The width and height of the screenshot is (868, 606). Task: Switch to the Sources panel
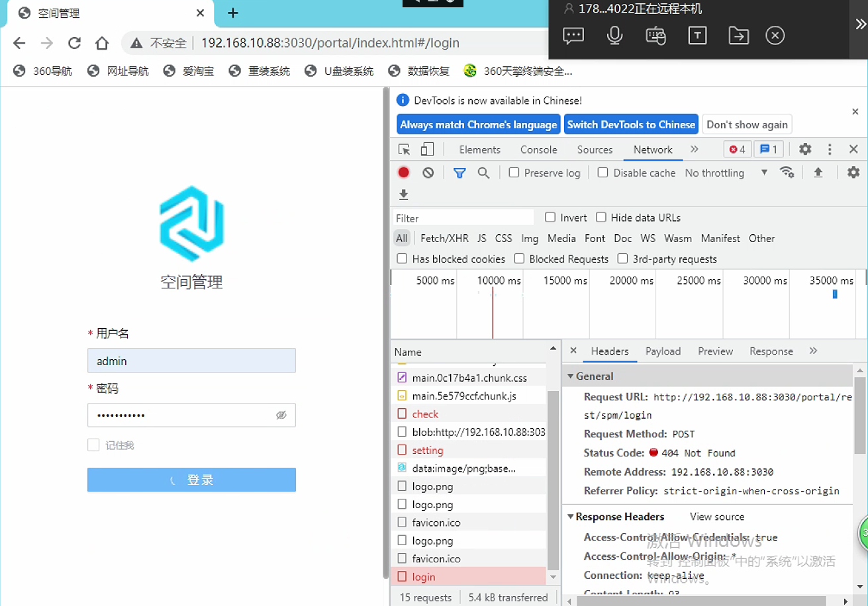pos(595,150)
